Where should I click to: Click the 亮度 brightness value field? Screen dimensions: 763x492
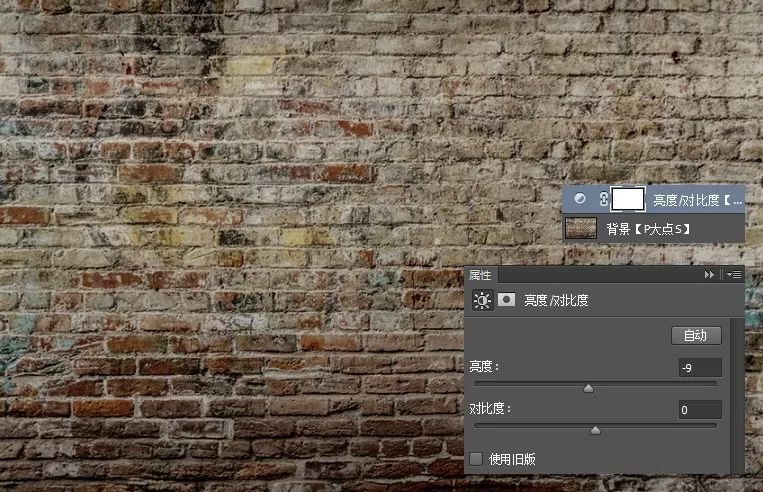tap(700, 368)
